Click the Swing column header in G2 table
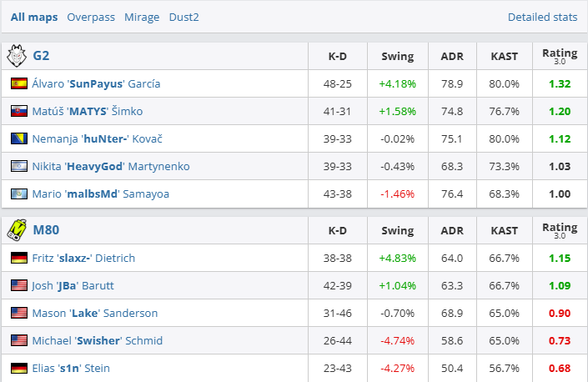The height and width of the screenshot is (382, 588). [x=397, y=57]
